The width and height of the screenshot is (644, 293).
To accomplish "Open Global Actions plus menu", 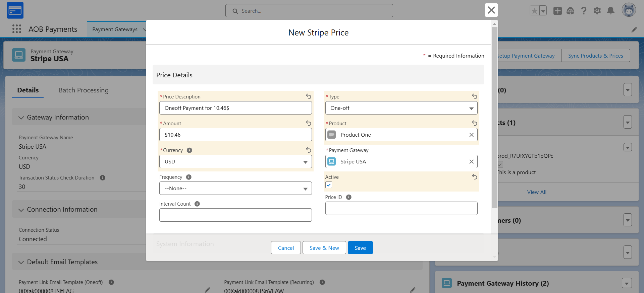I will point(557,11).
